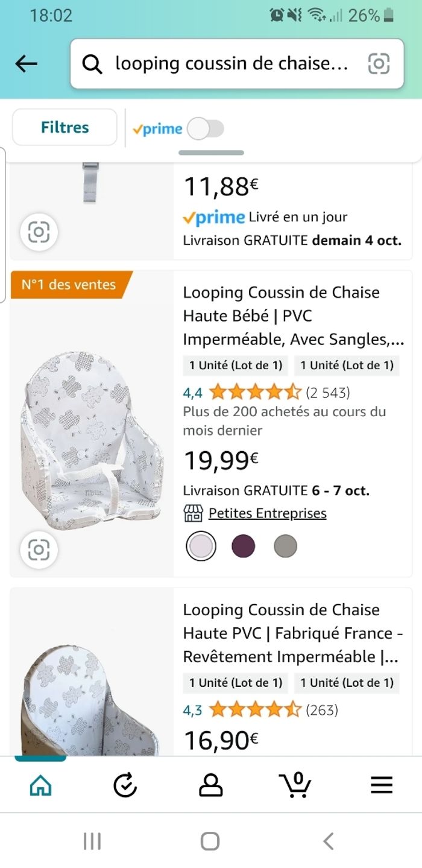Open the hamburger menu icon
This screenshot has width=422, height=868.
(381, 784)
